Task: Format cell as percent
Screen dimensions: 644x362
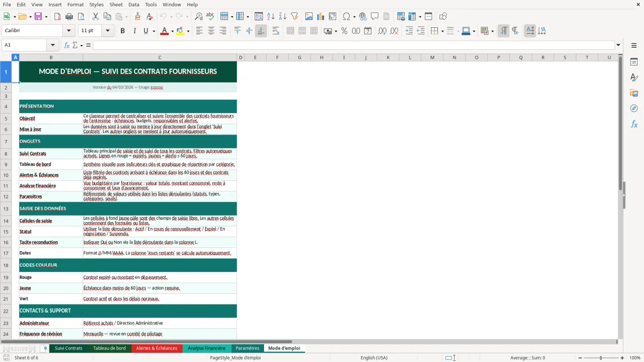Action: (x=344, y=31)
